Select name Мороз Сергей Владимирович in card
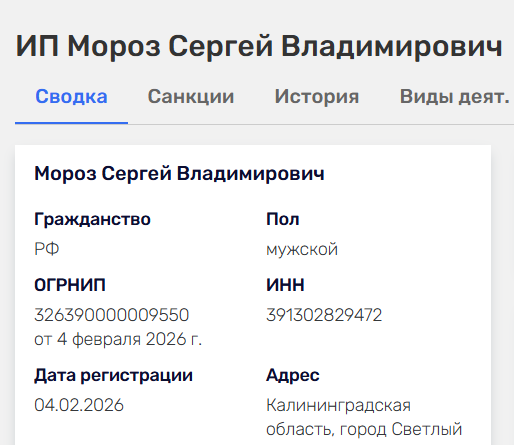Image resolution: width=514 pixels, height=445 pixels. (x=179, y=174)
